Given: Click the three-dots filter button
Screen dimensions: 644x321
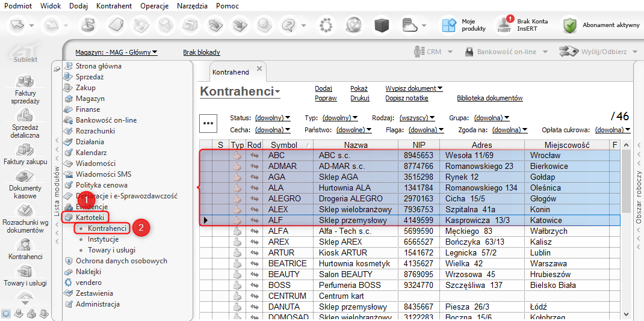Looking at the screenshot, I should pyautogui.click(x=209, y=123).
